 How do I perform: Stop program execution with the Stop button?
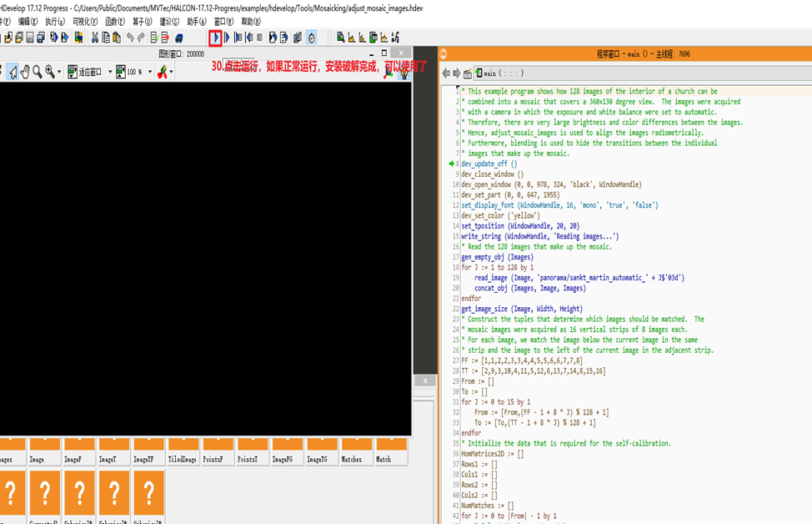point(259,38)
